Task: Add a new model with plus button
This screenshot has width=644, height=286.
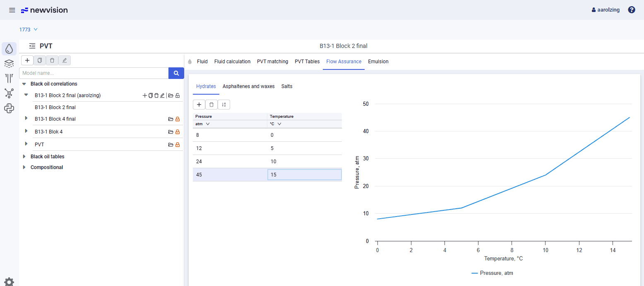Action: tap(27, 60)
